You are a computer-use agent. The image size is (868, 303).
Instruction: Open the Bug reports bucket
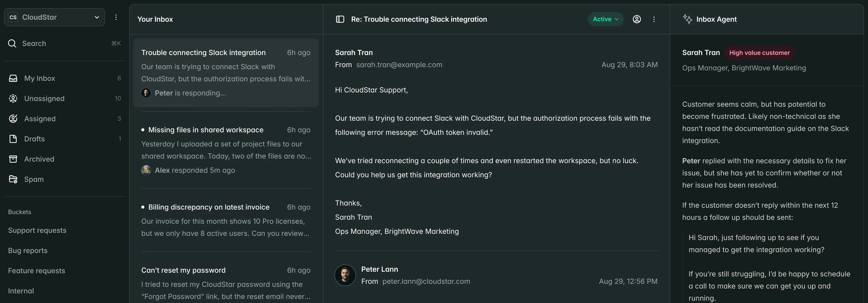(x=28, y=250)
